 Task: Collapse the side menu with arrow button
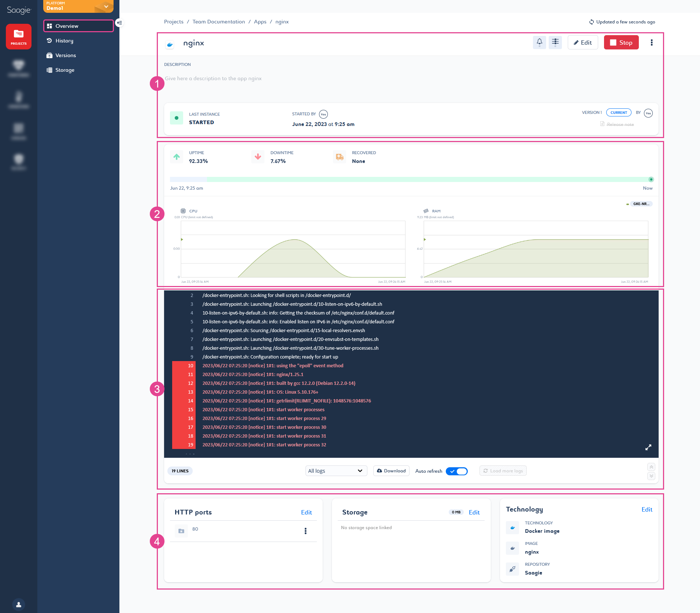click(x=119, y=23)
